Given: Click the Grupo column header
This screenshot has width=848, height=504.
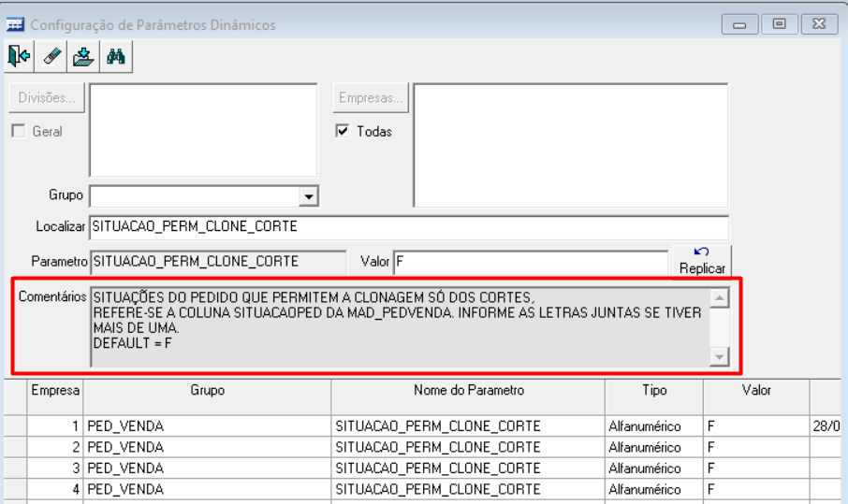Looking at the screenshot, I should [x=207, y=396].
